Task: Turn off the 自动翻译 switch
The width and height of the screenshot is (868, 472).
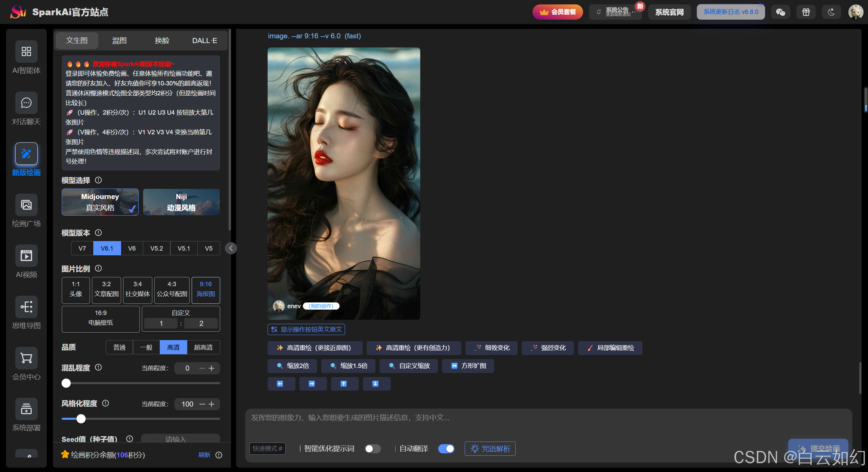Action: (446, 449)
